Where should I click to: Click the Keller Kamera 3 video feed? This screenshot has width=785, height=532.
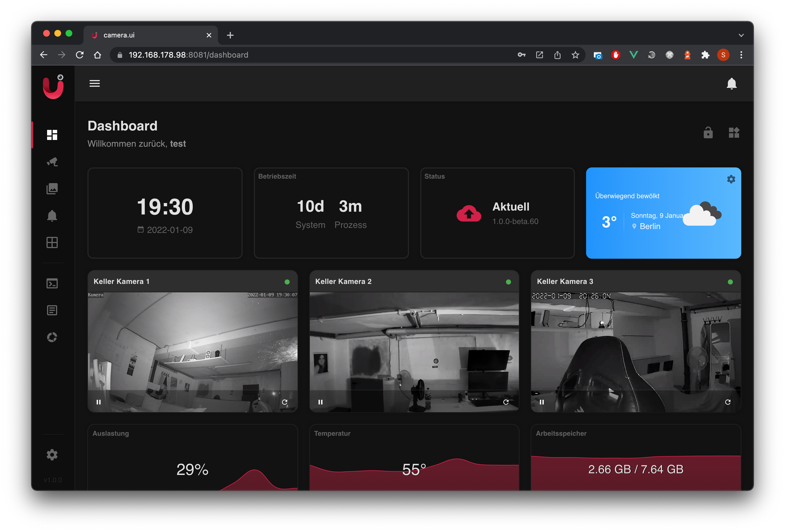pos(636,352)
